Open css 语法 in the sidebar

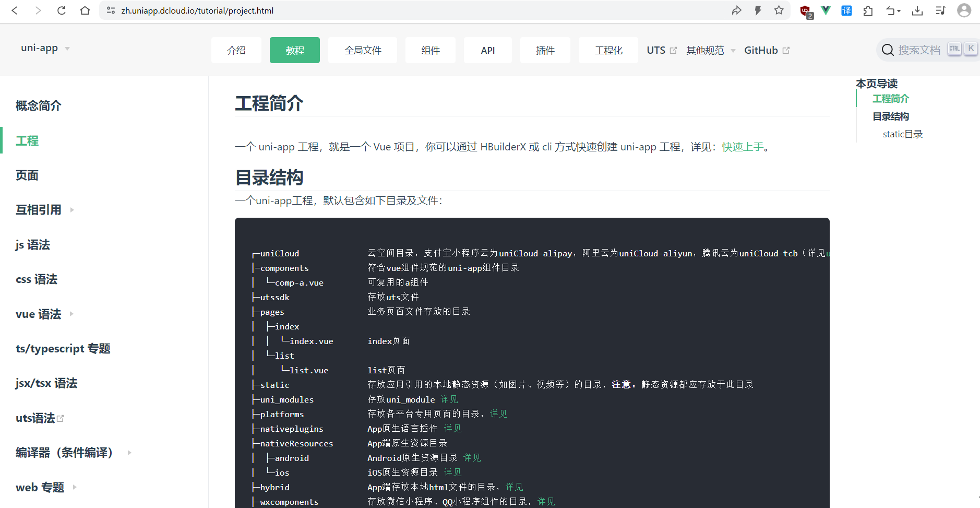point(37,279)
